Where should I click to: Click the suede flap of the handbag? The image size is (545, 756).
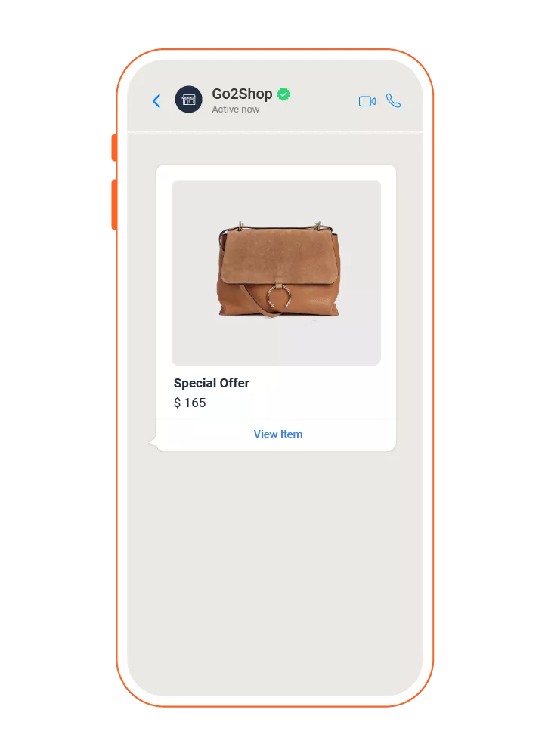click(x=279, y=255)
